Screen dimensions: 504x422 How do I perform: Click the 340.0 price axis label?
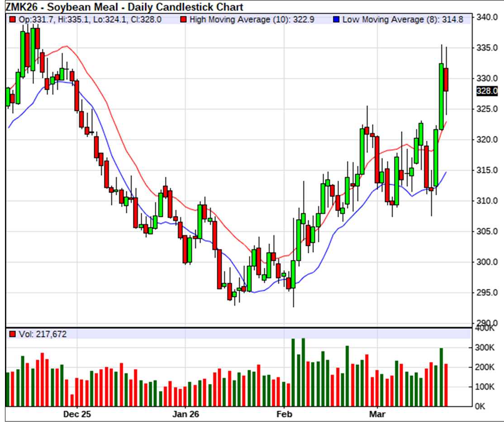(487, 17)
